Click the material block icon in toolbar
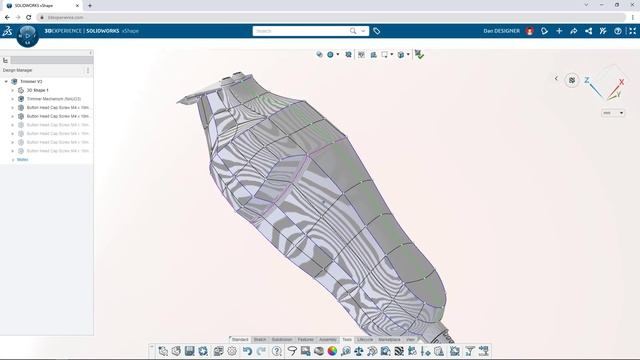 point(319,351)
